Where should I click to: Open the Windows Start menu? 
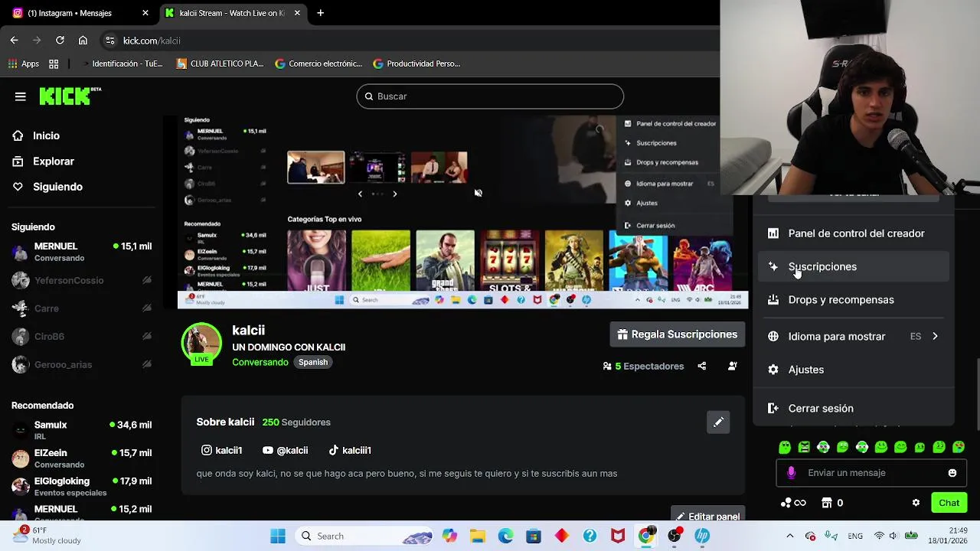[278, 536]
